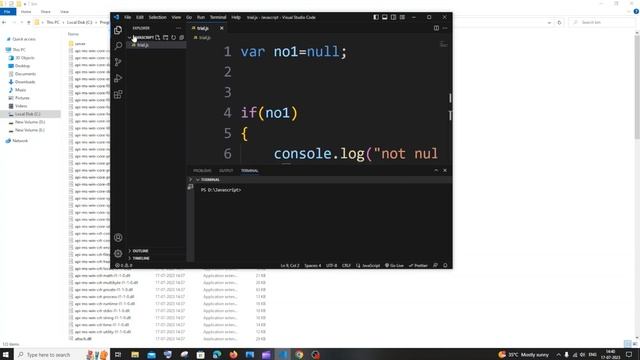Select the TERMINAL panel tab
This screenshot has height=360, width=640.
[x=249, y=171]
